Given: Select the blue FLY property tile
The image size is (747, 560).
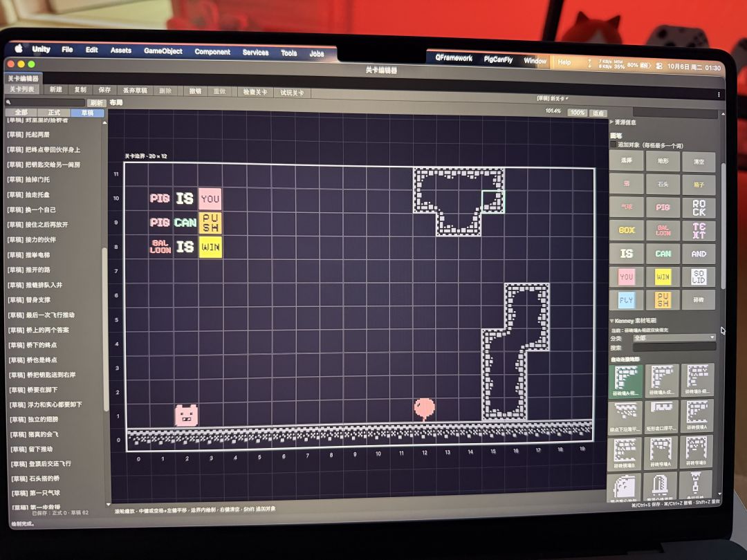Looking at the screenshot, I should (627, 299).
